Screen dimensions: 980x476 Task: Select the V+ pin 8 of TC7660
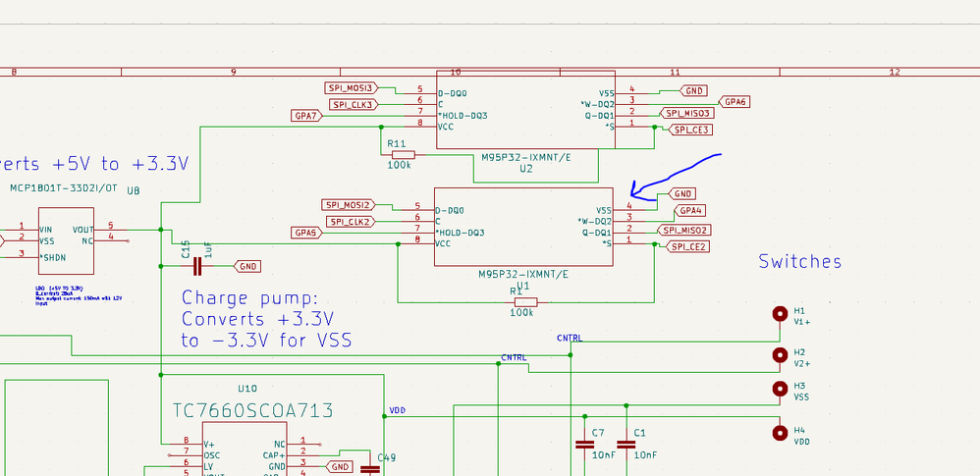coord(189,445)
